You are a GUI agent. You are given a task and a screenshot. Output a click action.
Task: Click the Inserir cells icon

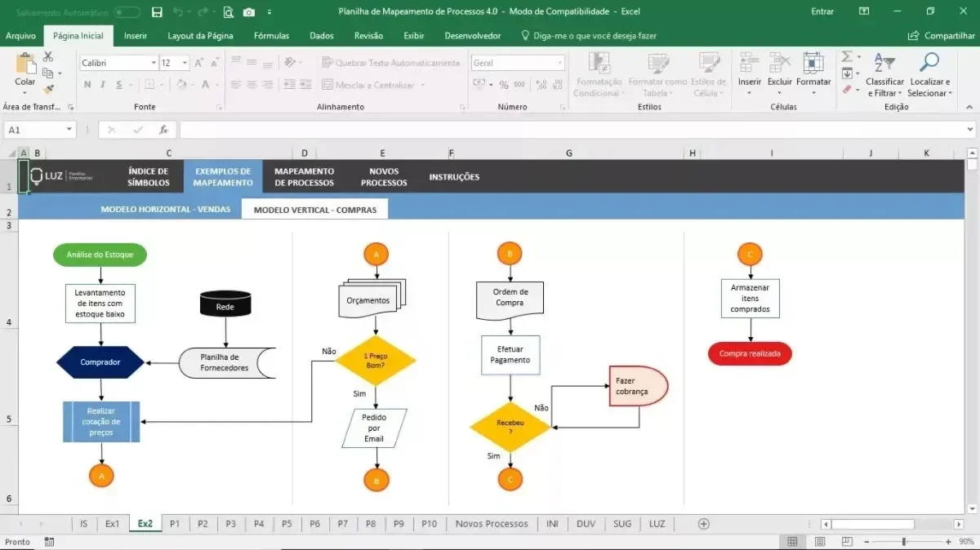[x=749, y=63]
